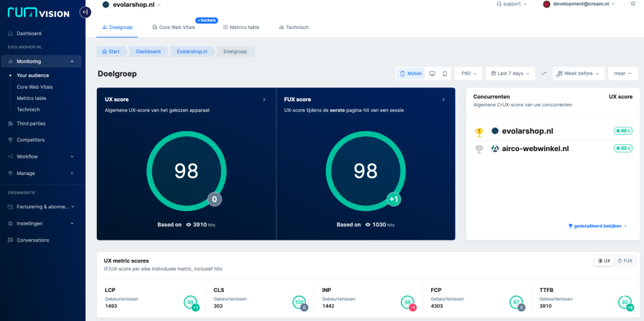The image size is (644, 321).
Task: Click the 95% score badge for airco-webwinkel.nl
Action: click(623, 149)
